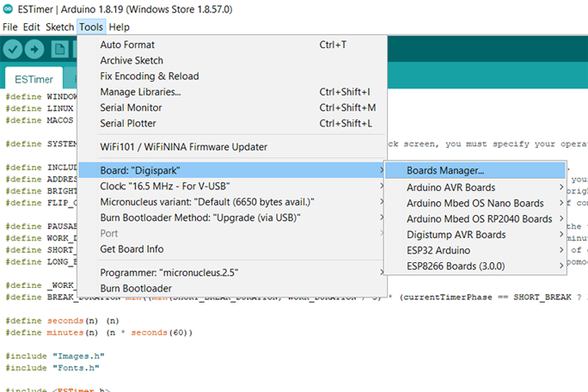Click Get Board Info
This screenshot has height=392, width=588.
coord(132,249)
